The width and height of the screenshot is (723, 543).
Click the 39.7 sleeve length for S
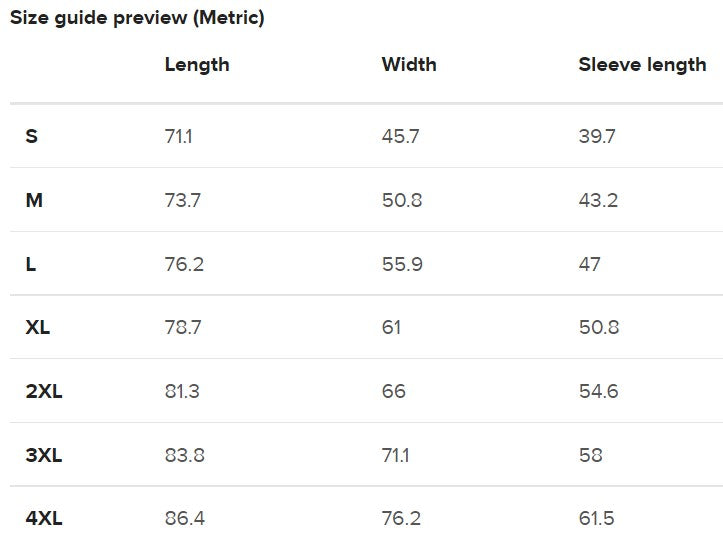[x=597, y=136]
